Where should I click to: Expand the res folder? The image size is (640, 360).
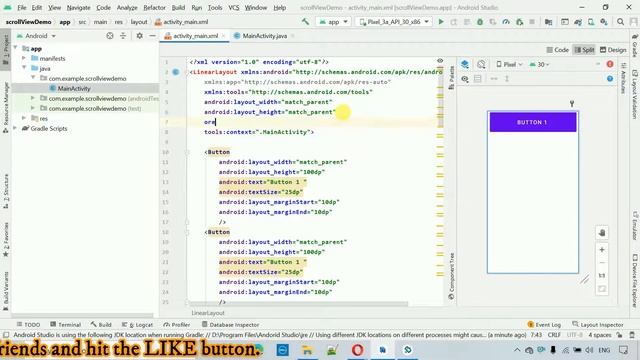pos(24,118)
